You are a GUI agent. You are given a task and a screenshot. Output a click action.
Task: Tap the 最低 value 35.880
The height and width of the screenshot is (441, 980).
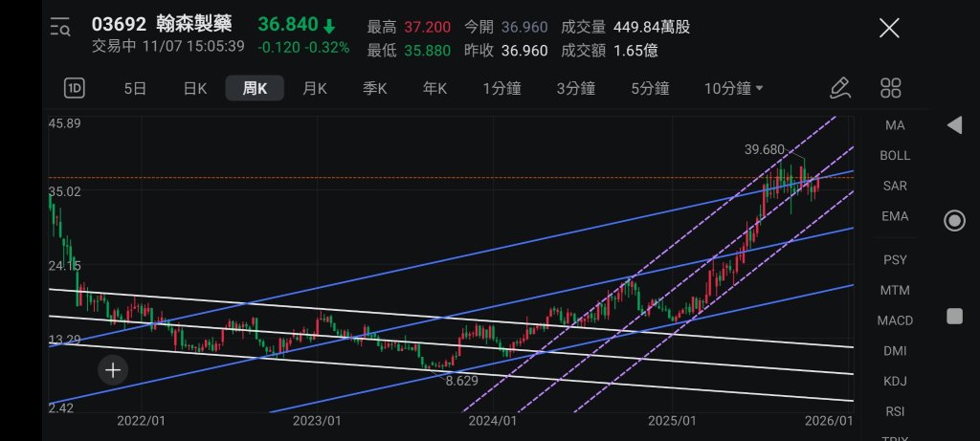click(x=427, y=51)
